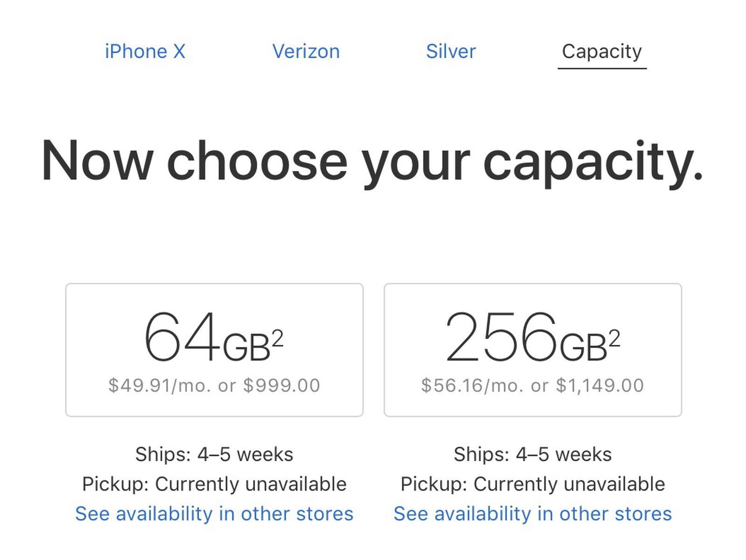Click 'Ships: 4–5 weeks' under 256GB
The image size is (746, 560).
tap(532, 454)
